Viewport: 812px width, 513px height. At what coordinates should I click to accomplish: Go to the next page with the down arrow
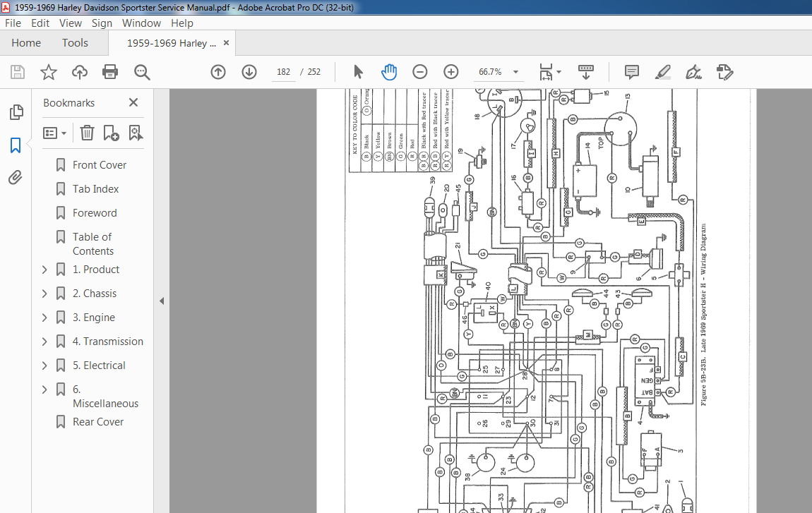point(249,72)
